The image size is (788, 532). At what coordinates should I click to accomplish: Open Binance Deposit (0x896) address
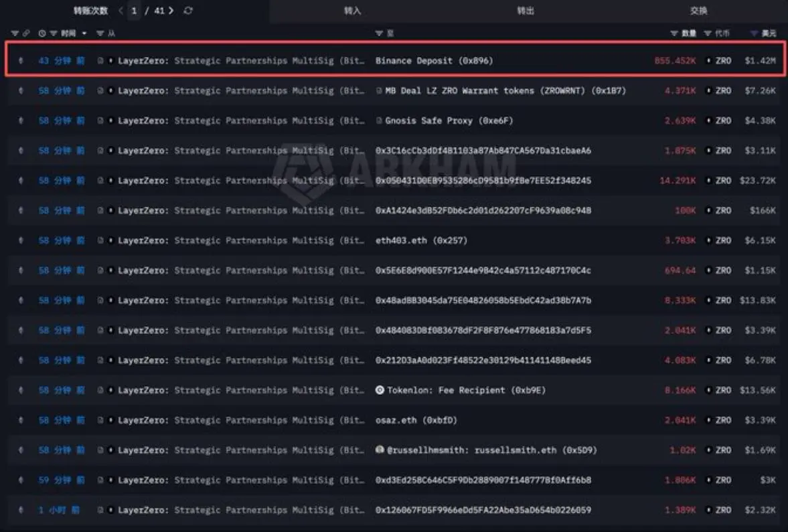[435, 61]
